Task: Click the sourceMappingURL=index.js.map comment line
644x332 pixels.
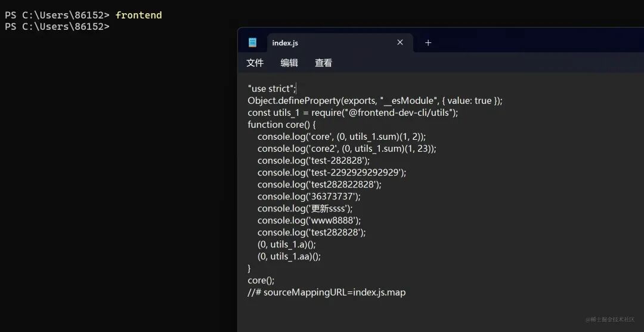Action: (327, 293)
